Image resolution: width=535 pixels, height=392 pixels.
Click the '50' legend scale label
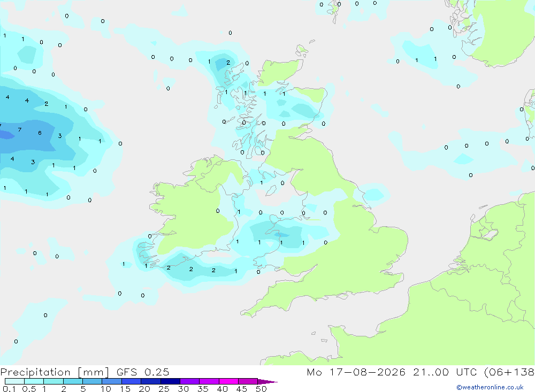pyautogui.click(x=261, y=389)
